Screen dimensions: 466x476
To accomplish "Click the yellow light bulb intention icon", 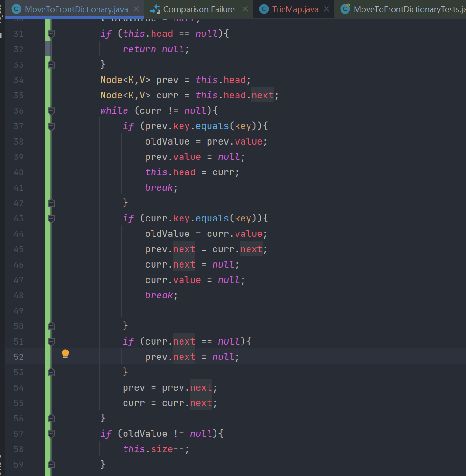I will (65, 354).
